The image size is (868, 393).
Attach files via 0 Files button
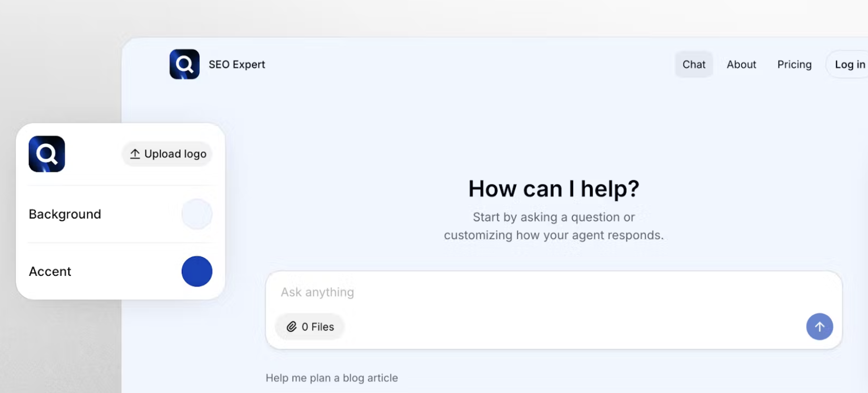(310, 327)
